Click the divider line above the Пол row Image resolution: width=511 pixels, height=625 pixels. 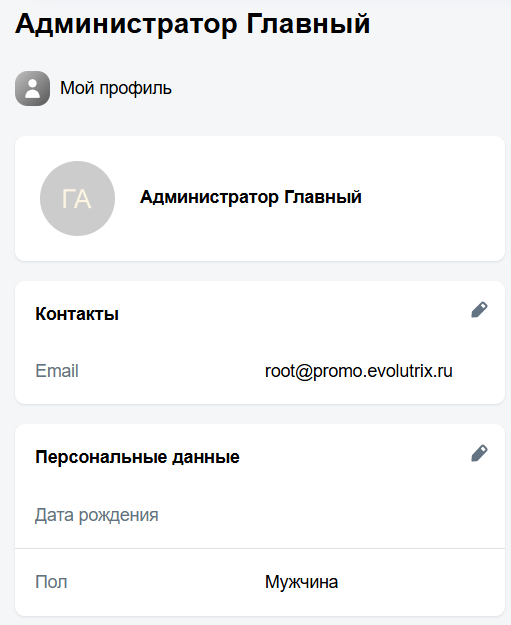[x=260, y=548]
